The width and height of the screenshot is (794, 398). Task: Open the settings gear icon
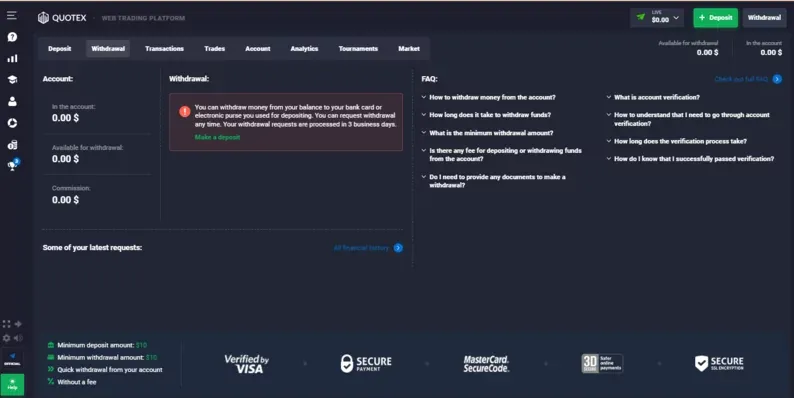click(x=7, y=338)
